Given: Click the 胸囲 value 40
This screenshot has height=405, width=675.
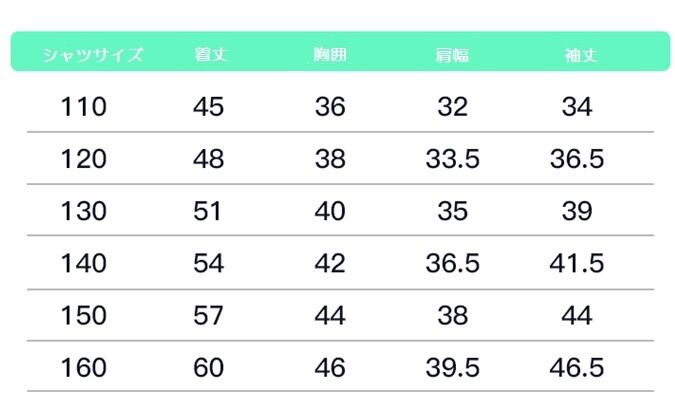Looking at the screenshot, I should coord(330,212).
